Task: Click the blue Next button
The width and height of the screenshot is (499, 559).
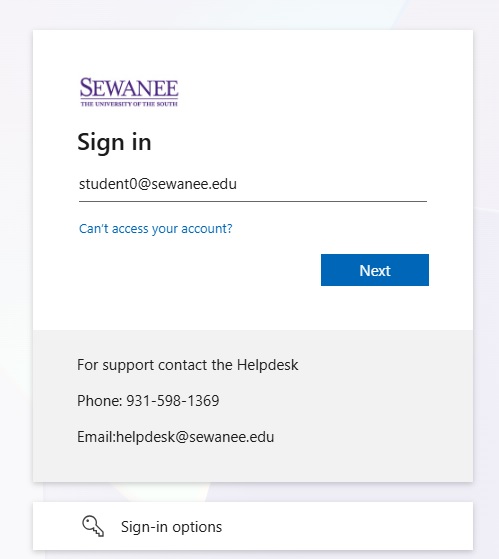Action: click(x=375, y=270)
